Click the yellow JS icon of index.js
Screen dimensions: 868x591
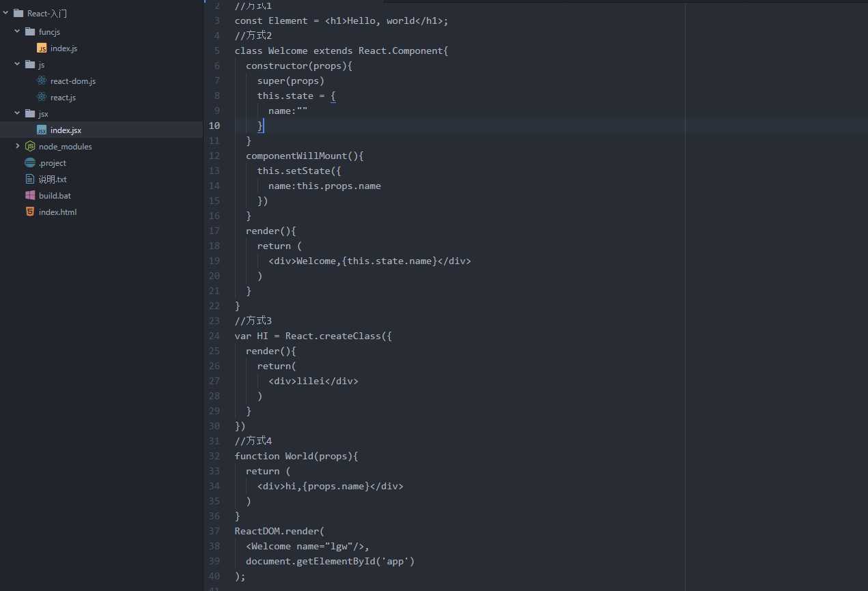click(42, 48)
